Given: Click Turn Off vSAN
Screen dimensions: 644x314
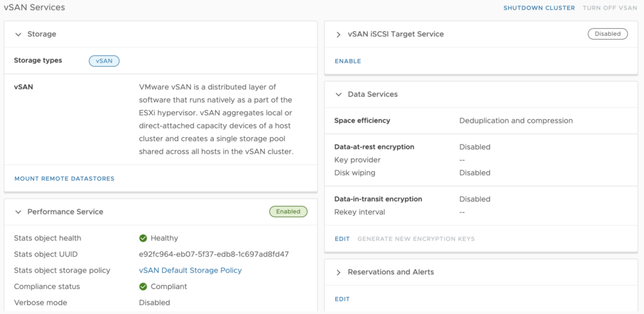Looking at the screenshot, I should (x=610, y=8).
